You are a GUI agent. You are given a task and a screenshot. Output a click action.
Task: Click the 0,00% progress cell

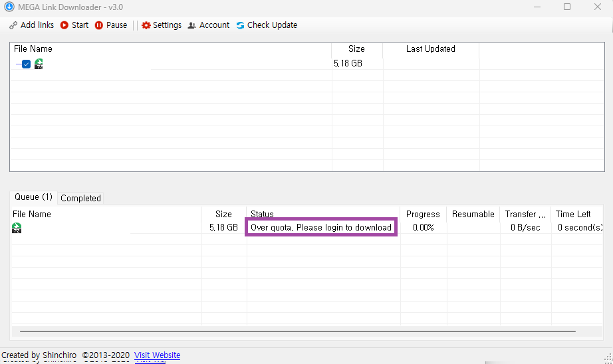coord(424,227)
